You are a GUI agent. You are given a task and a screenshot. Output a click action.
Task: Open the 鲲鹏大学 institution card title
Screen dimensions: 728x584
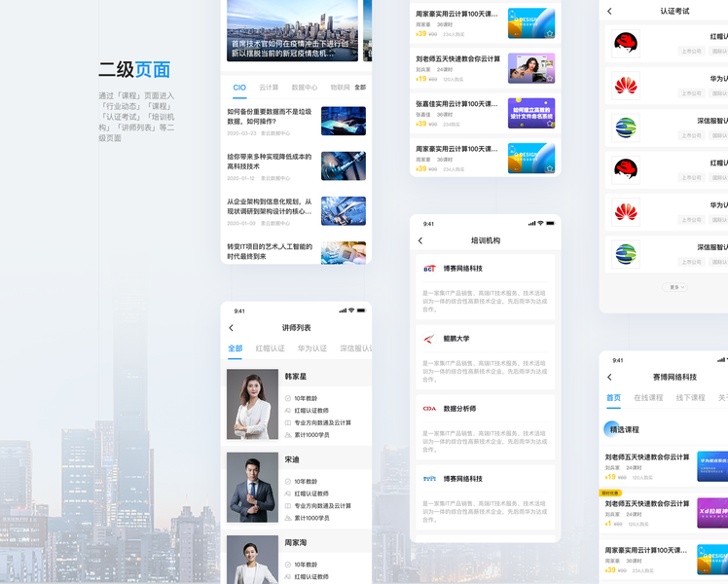click(456, 339)
